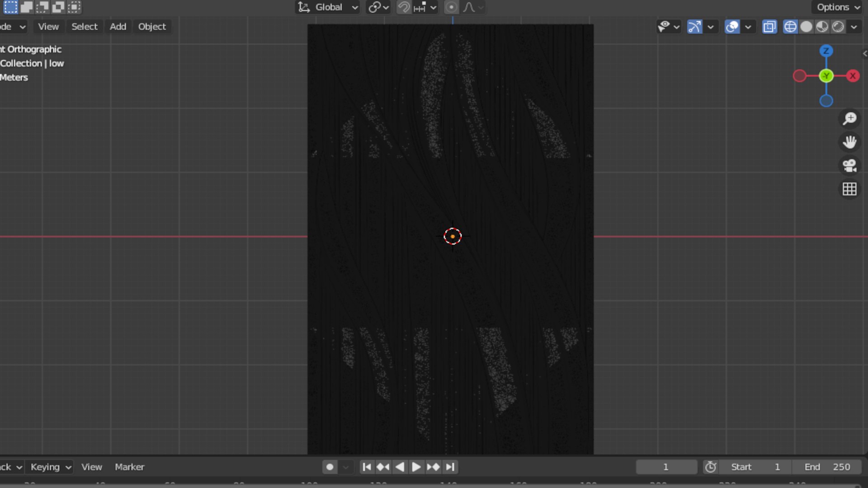This screenshot has height=488, width=868.
Task: Expand the Gizmo options arrow
Action: coord(711,27)
